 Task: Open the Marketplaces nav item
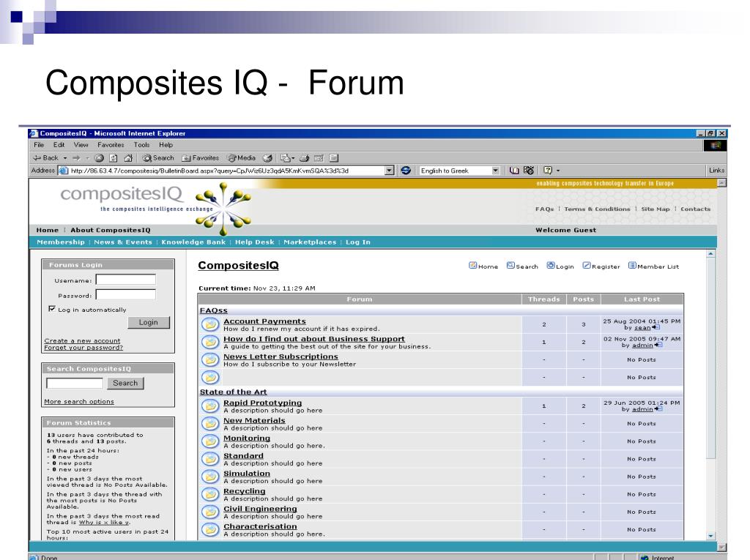pos(310,242)
